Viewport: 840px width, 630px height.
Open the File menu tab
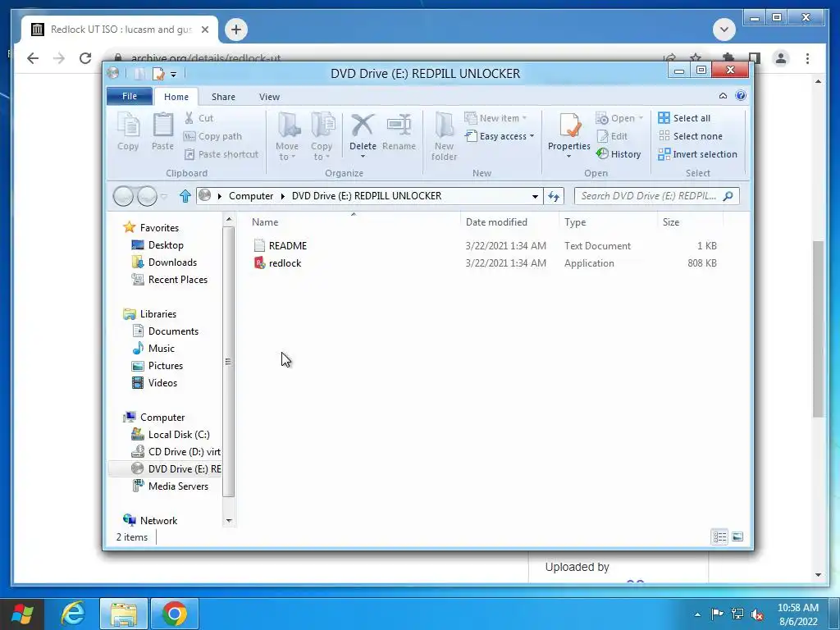[130, 97]
